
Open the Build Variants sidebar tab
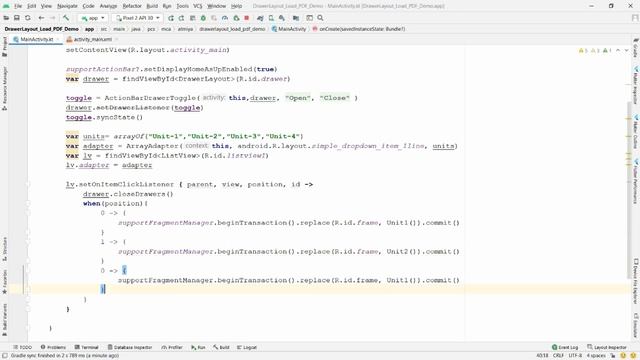[4, 320]
